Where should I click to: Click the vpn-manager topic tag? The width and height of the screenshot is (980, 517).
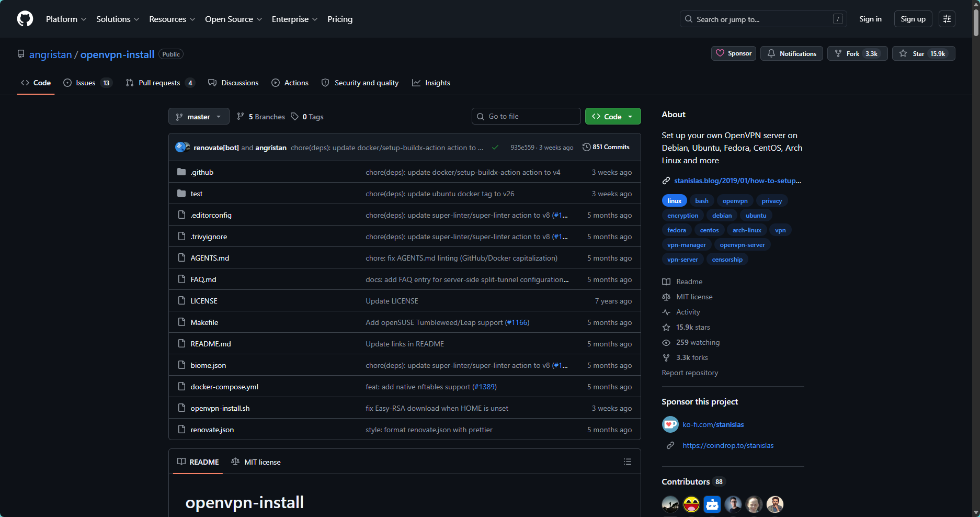click(686, 245)
